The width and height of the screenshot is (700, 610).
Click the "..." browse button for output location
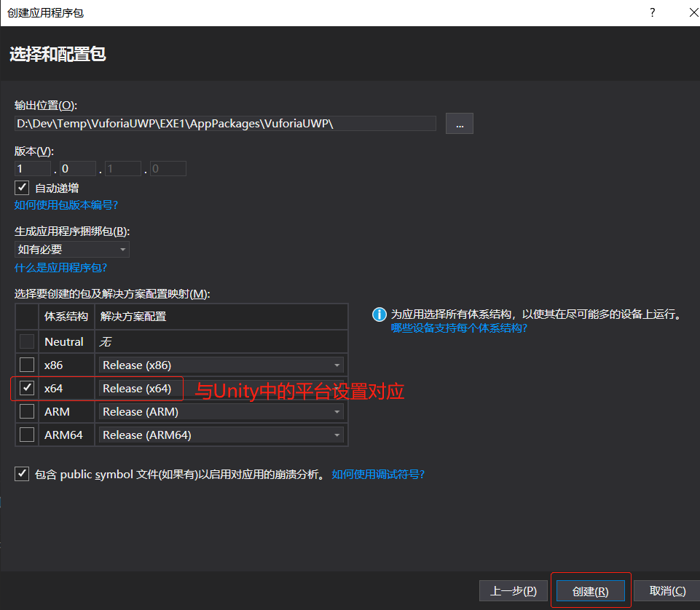pos(459,123)
